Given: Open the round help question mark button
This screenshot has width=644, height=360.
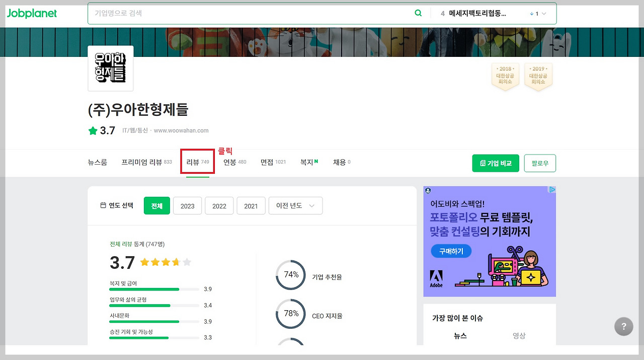Looking at the screenshot, I should (624, 326).
